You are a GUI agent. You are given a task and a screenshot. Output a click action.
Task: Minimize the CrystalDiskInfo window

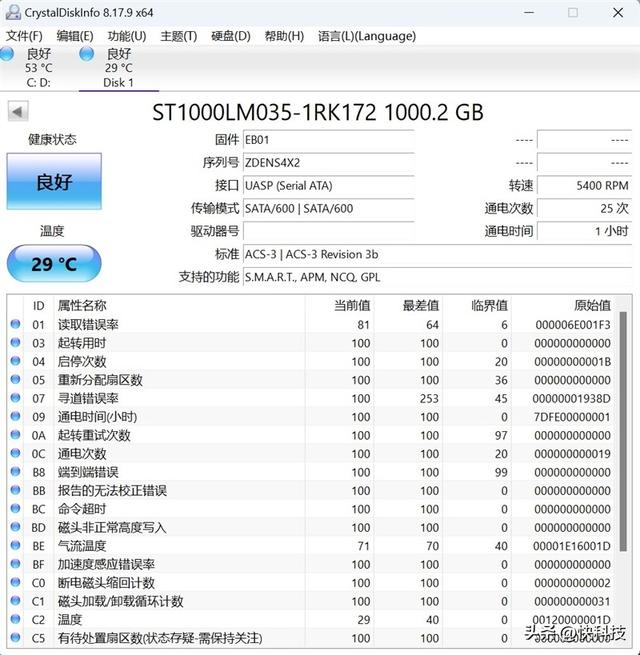pyautogui.click(x=529, y=13)
